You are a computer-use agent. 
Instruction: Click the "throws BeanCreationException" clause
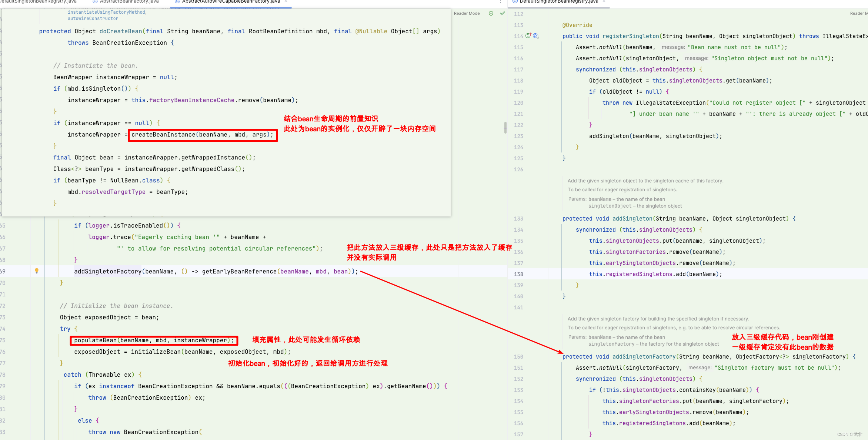pos(117,43)
